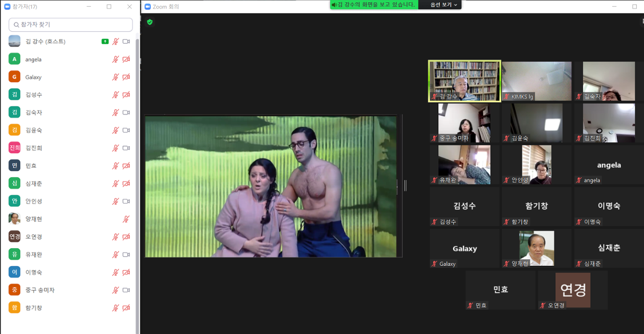This screenshot has height=334, width=644.
Task: Click the screen share icon beside 김 강수
Action: (105, 42)
